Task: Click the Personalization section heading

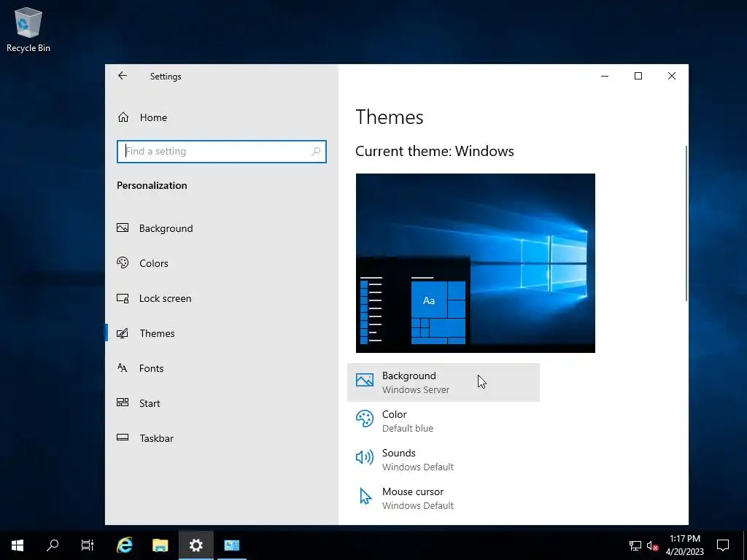Action: pos(152,185)
